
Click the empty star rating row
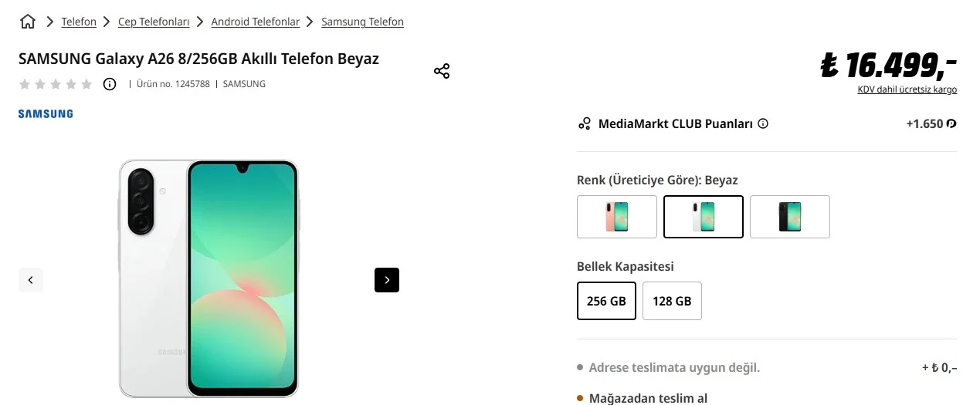pos(56,84)
